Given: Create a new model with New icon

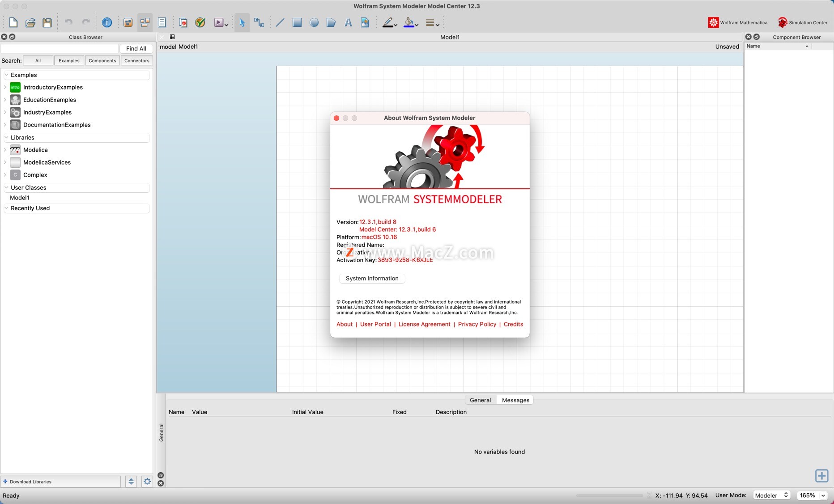Looking at the screenshot, I should [13, 22].
